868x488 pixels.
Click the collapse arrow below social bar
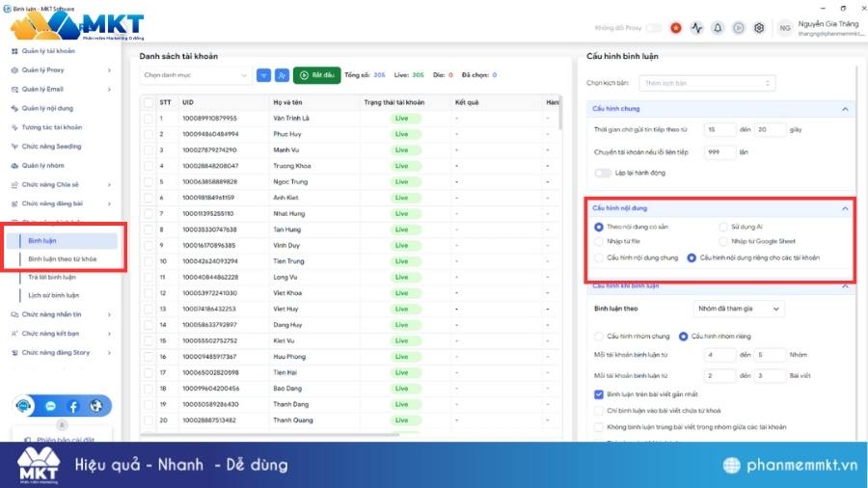click(x=62, y=425)
